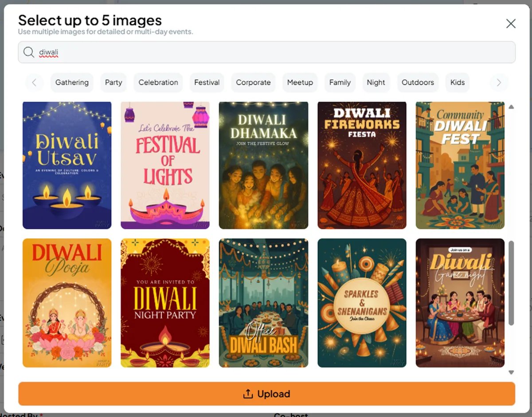Filter images by Kids category

[x=458, y=82]
